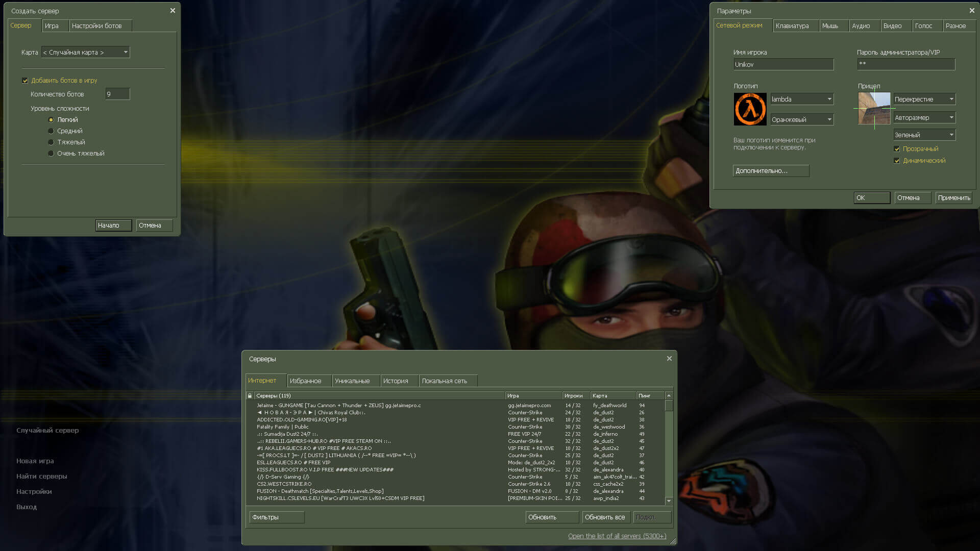Open Настройки ботов tab
Image resolution: width=980 pixels, height=551 pixels.
pos(101,26)
